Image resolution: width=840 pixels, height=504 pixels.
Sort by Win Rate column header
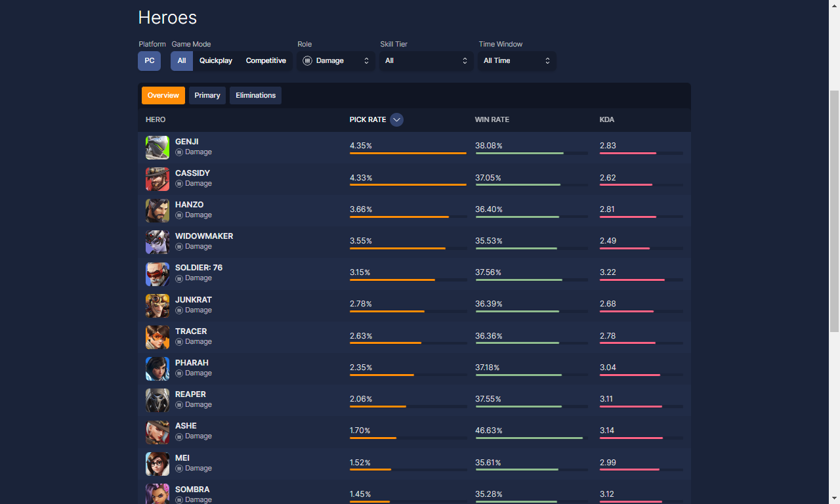pos(492,120)
